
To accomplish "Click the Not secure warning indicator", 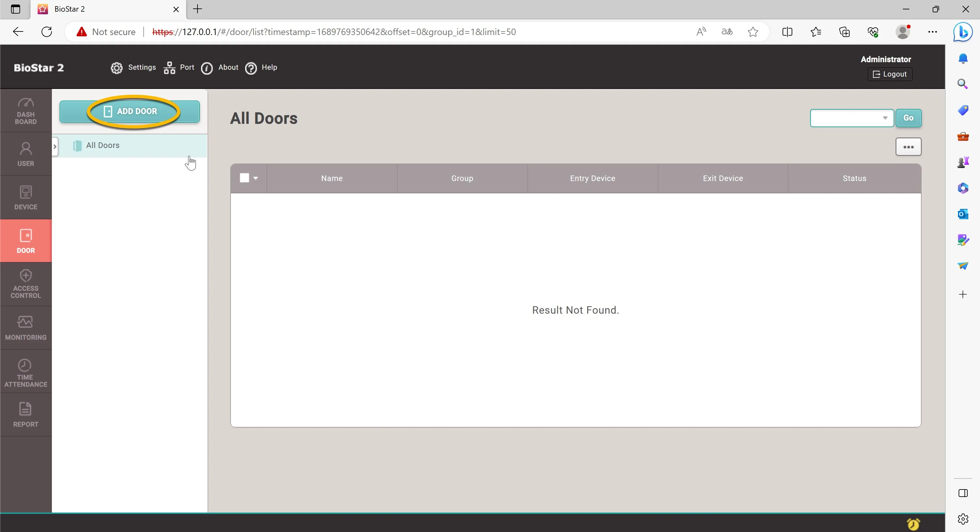I will click(x=106, y=31).
